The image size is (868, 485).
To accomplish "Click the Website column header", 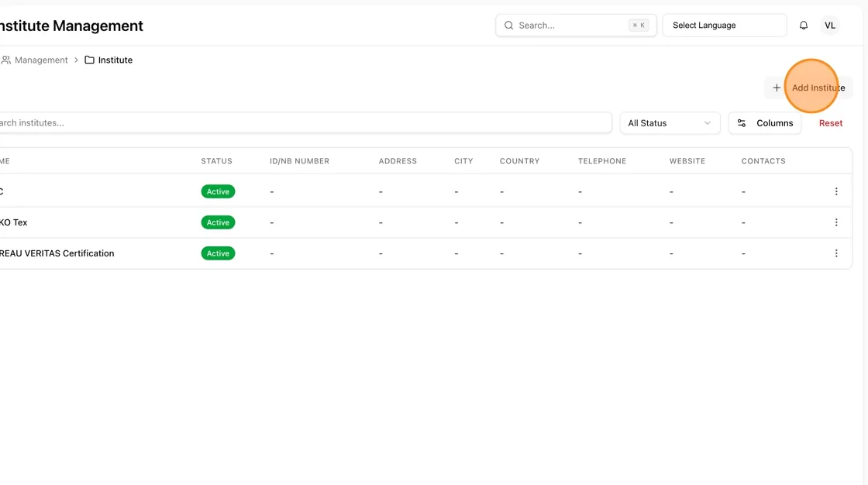I will coord(687,161).
